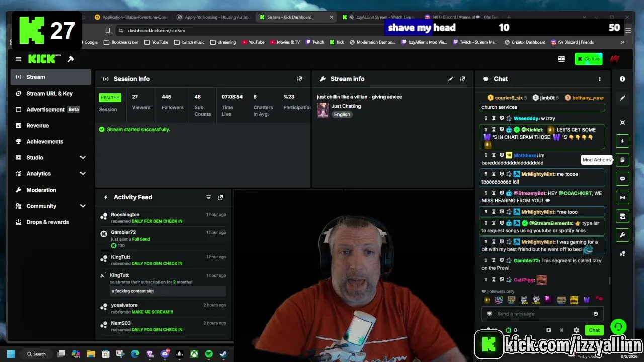Toggle the camera panel button in right toolbar

(622, 216)
